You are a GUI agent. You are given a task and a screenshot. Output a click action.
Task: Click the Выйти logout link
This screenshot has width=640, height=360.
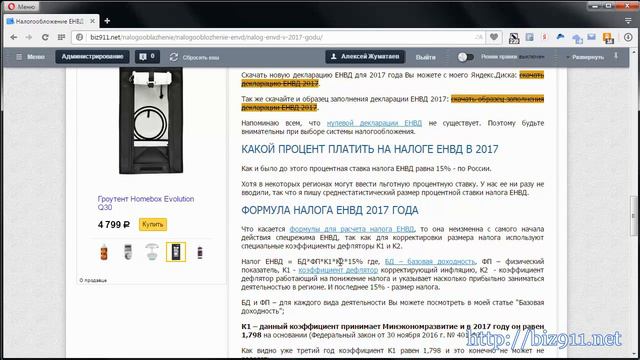425,57
